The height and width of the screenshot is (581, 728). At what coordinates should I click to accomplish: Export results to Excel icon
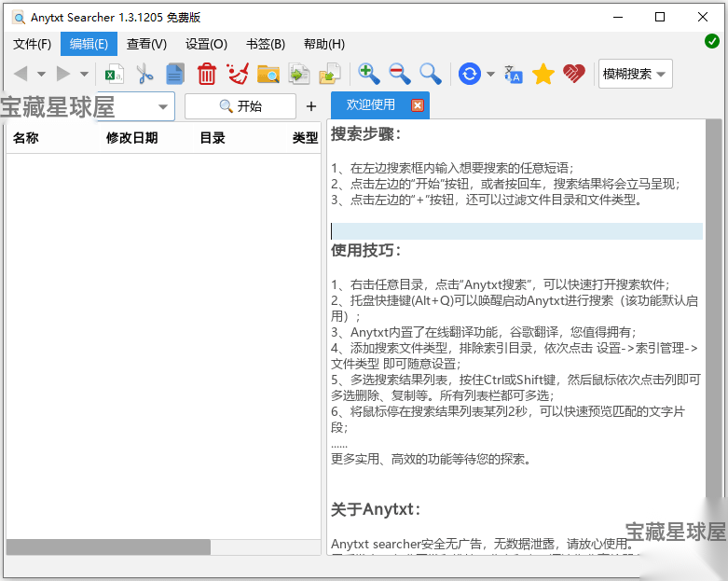(x=115, y=74)
